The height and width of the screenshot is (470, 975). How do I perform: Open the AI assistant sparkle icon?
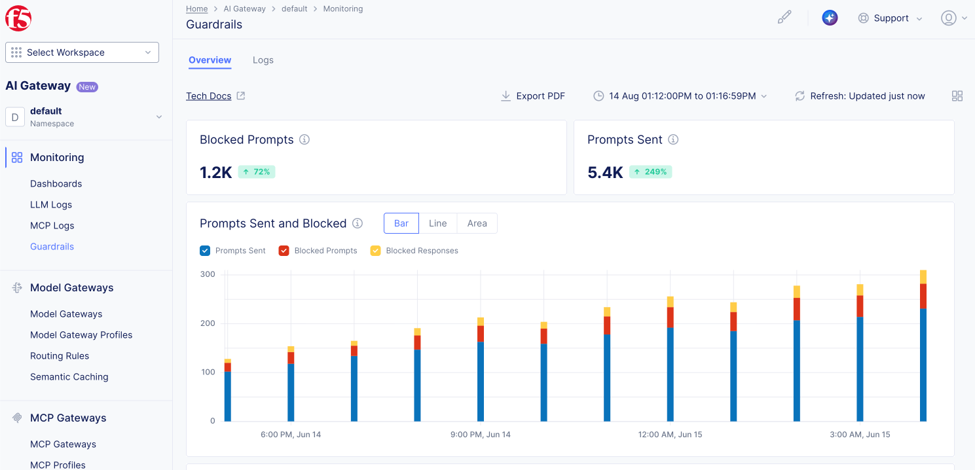tap(829, 18)
